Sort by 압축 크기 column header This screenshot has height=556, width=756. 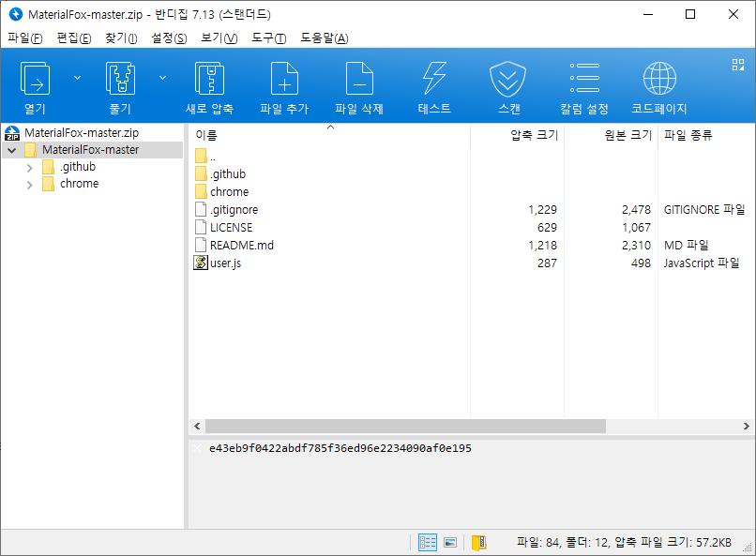pyautogui.click(x=534, y=135)
